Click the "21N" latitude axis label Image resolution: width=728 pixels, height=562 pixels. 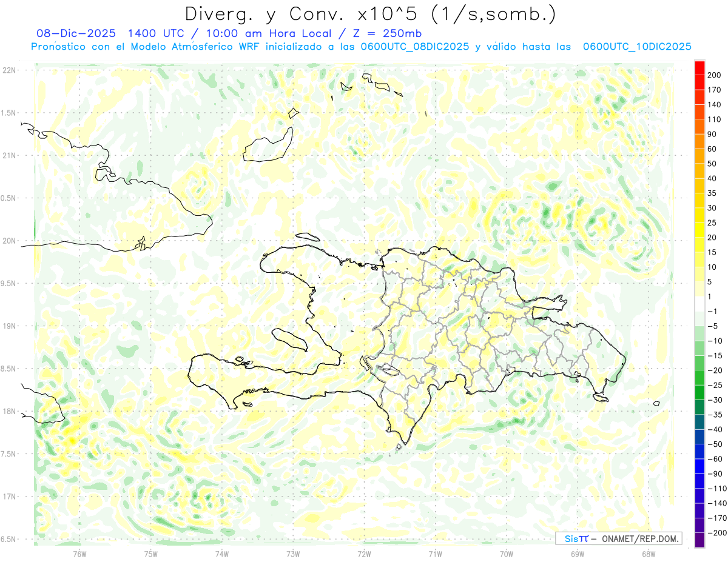[8, 155]
